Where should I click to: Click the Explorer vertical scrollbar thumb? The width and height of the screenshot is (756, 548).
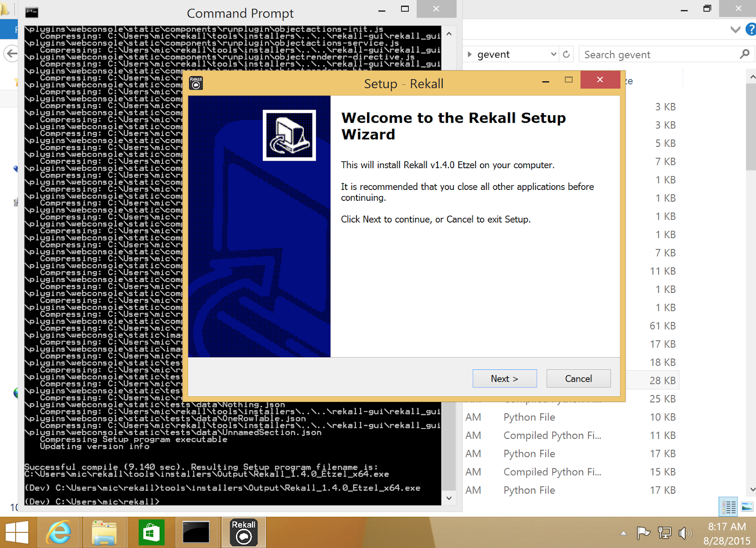click(751, 127)
